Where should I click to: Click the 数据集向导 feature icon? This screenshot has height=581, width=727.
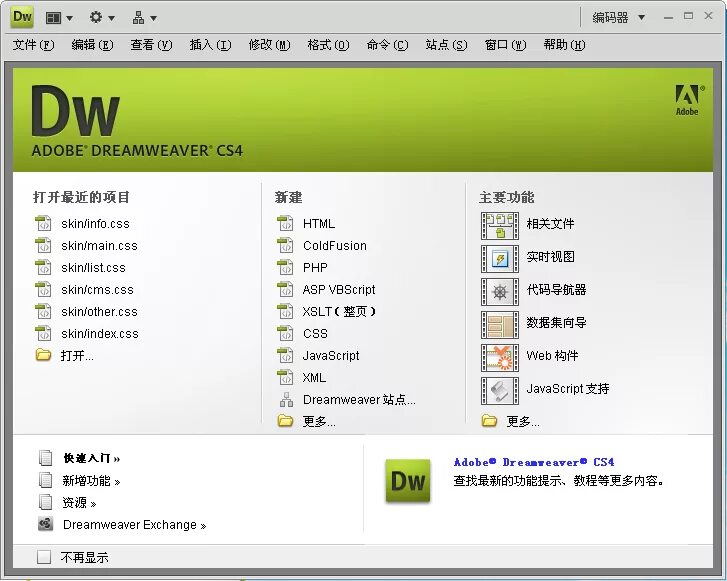[x=500, y=325]
